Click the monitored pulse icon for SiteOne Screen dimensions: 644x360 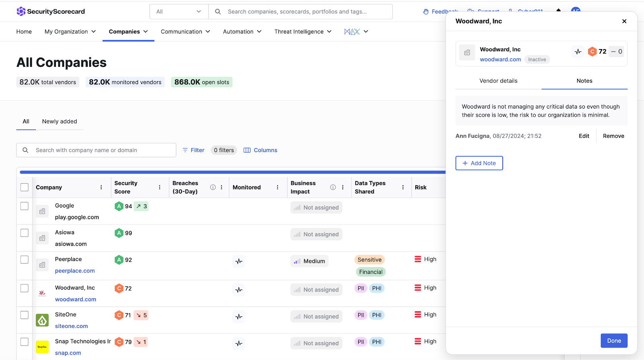[x=239, y=317]
